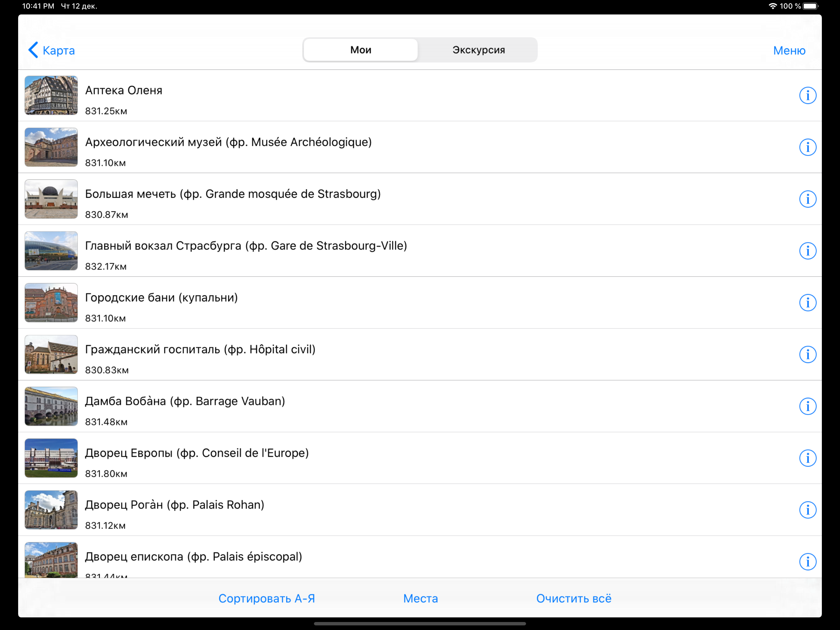Viewport: 840px width, 630px height.
Task: Click the 830.83км distance label
Action: [107, 370]
